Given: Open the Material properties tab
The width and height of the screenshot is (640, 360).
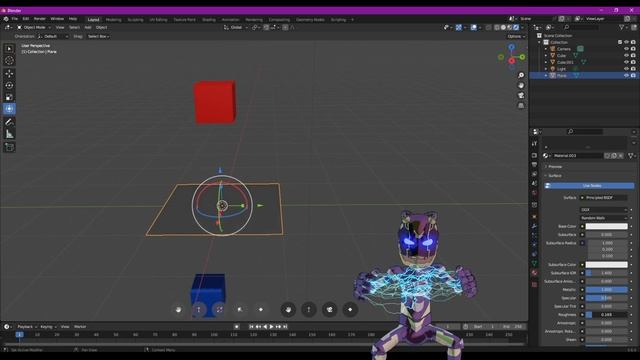Looking at the screenshot, I should [x=534, y=273].
